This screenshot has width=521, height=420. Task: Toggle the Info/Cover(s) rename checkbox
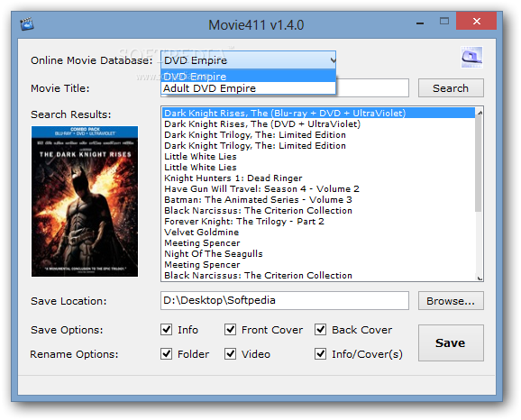tap(320, 354)
